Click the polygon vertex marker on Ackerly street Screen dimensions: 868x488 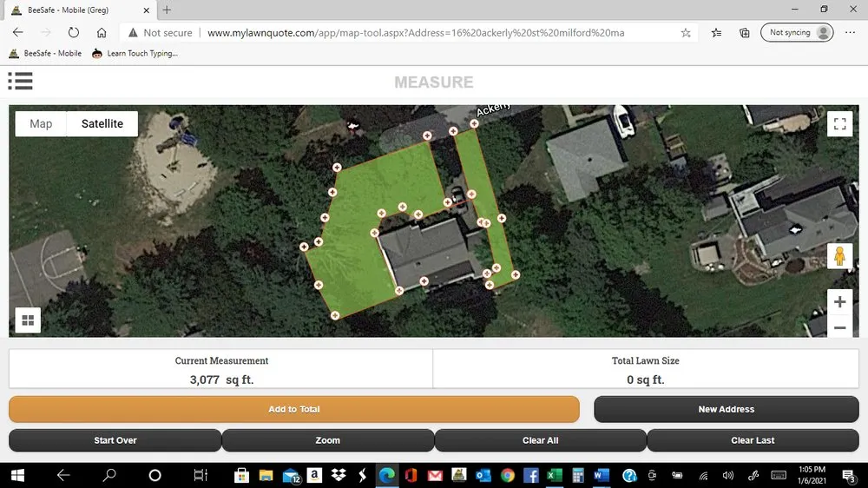(474, 123)
